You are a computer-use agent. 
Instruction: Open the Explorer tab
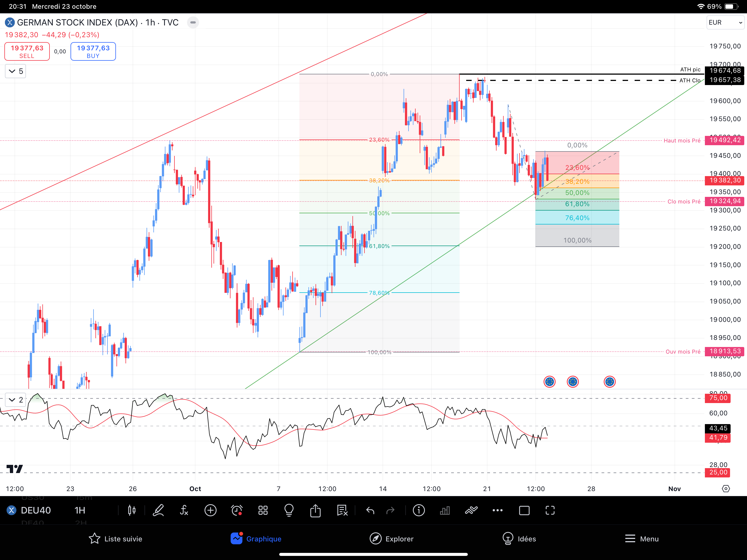[x=391, y=539]
